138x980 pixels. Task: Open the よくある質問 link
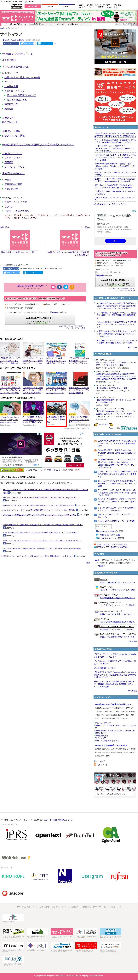click(9, 60)
